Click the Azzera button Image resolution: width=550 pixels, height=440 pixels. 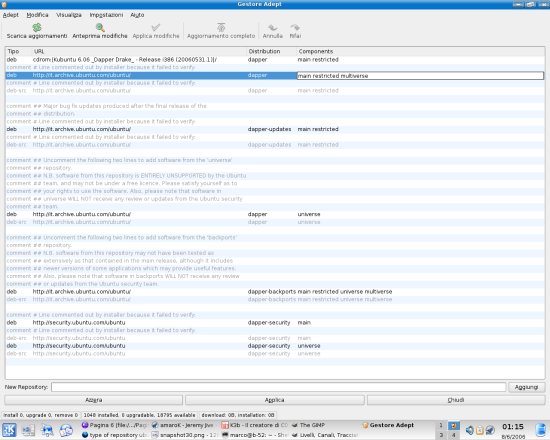click(94, 400)
